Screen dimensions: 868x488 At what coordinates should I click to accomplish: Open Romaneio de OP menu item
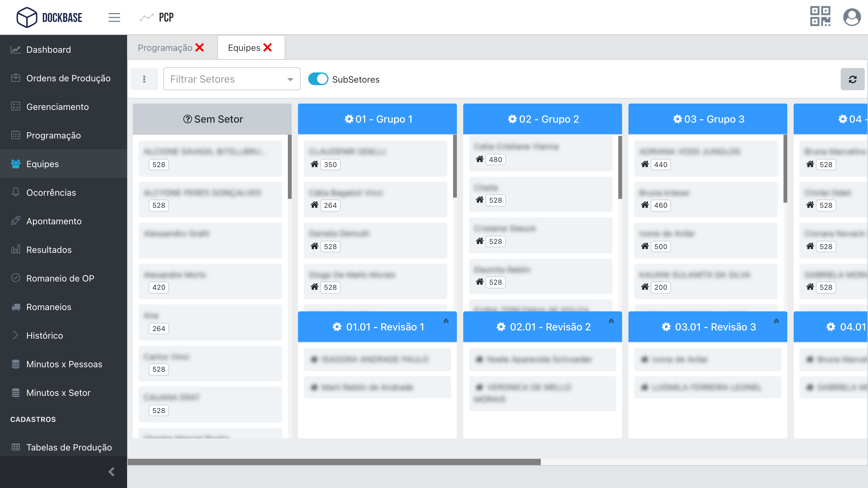click(60, 278)
